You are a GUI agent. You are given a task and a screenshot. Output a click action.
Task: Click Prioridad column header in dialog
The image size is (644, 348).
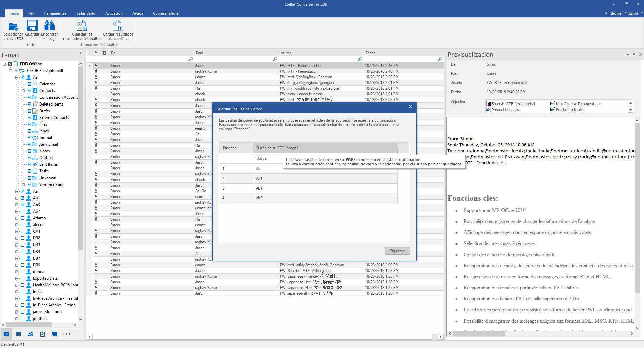click(x=236, y=148)
